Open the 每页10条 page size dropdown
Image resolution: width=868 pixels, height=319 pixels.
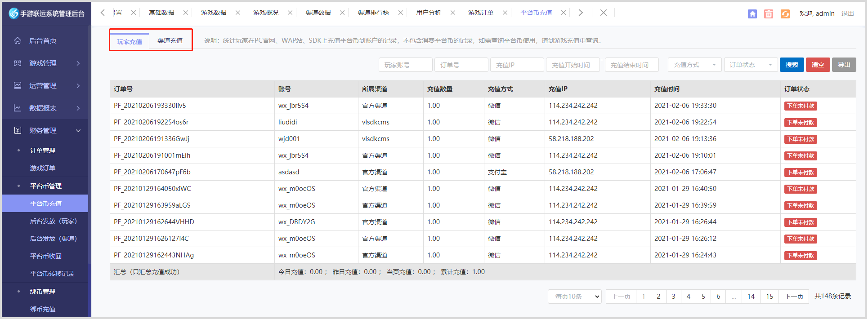point(575,297)
